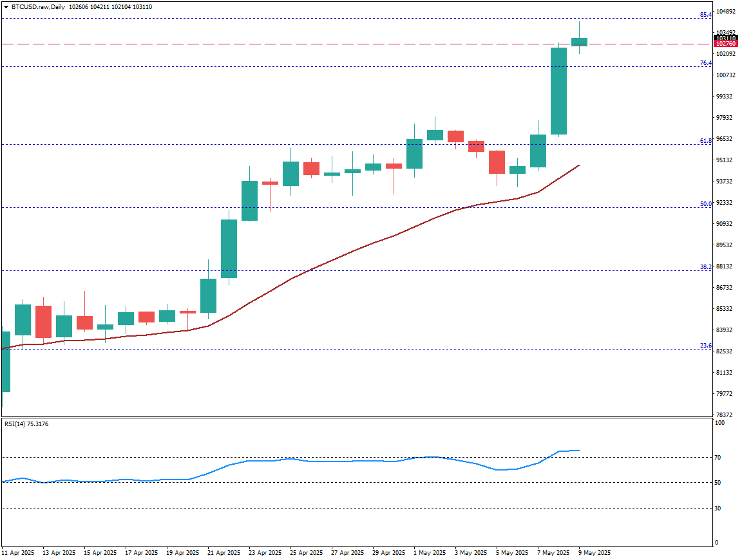The image size is (742, 560).
Task: Click the red candle on 5 May
Action: (x=497, y=162)
